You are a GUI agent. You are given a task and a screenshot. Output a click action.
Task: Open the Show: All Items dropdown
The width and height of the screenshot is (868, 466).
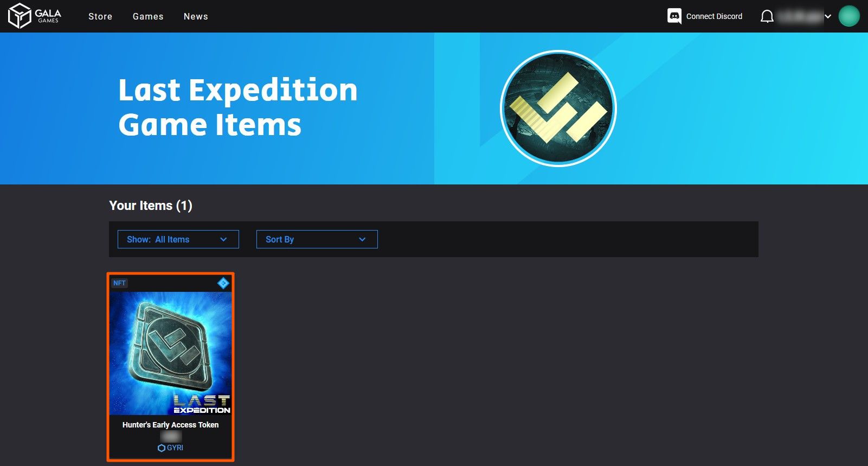[x=178, y=239]
